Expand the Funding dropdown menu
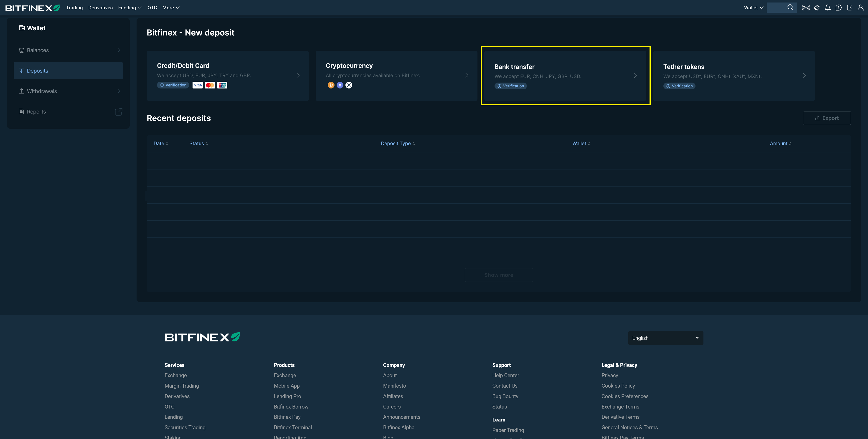Screen dimensions: 868x439 (130, 8)
